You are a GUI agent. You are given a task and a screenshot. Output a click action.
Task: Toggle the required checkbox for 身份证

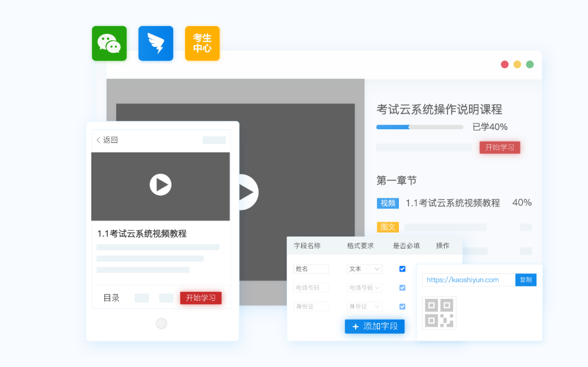click(402, 307)
